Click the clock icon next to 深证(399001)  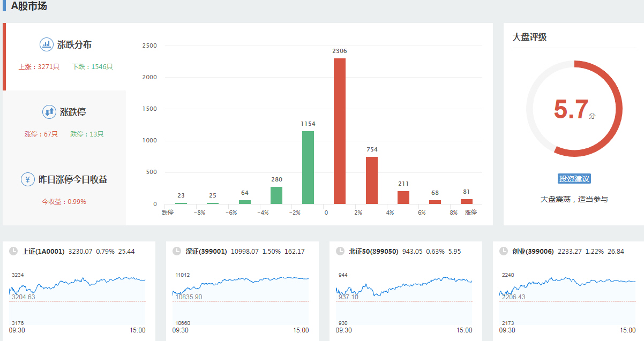[x=176, y=251]
